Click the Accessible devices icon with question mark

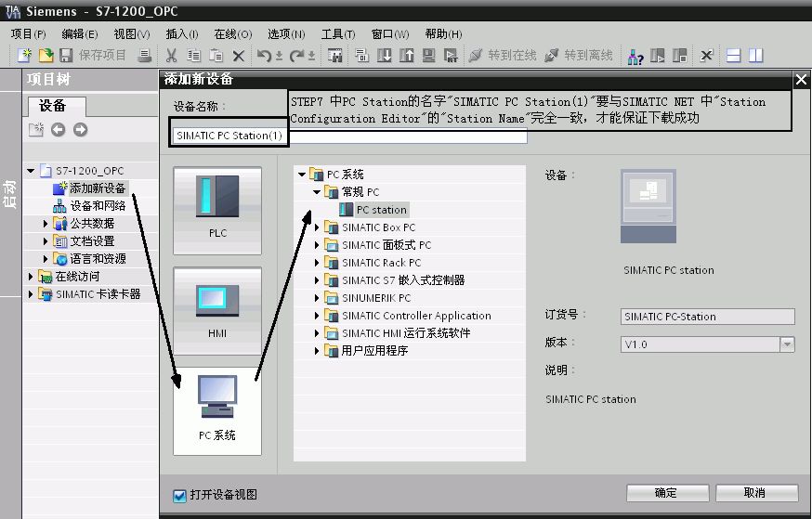[635, 56]
